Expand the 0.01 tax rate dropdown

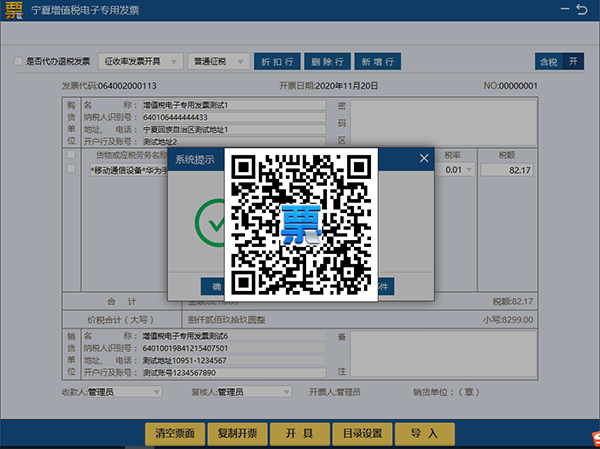tap(469, 170)
